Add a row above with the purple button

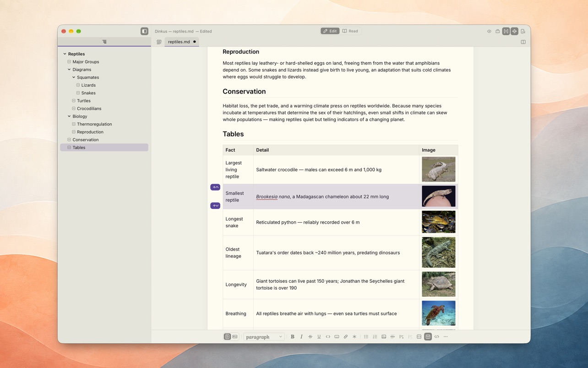pos(215,187)
